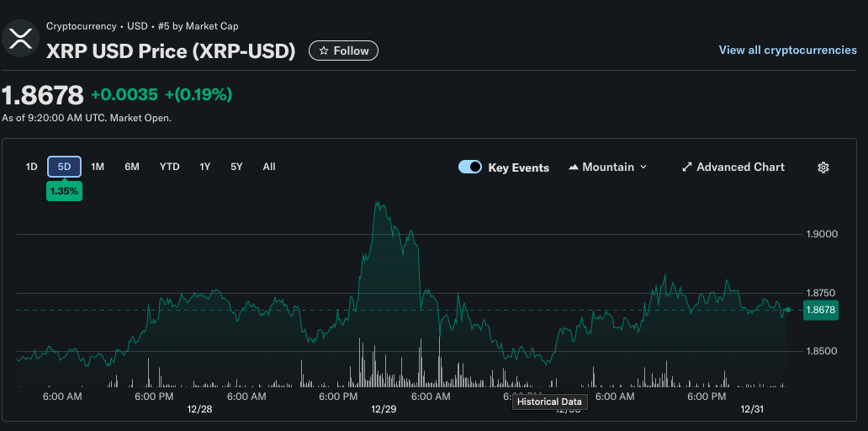This screenshot has width=868, height=431.
Task: Click the XRP logo icon
Action: click(20, 38)
